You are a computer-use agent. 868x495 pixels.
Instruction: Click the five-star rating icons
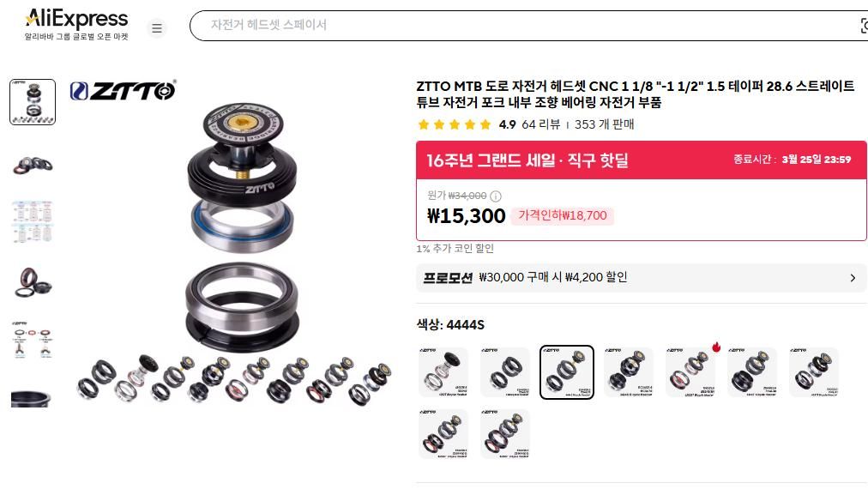pos(455,124)
